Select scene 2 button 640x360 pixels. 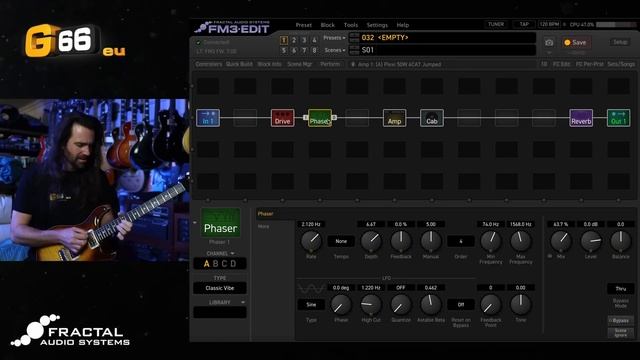click(x=294, y=40)
